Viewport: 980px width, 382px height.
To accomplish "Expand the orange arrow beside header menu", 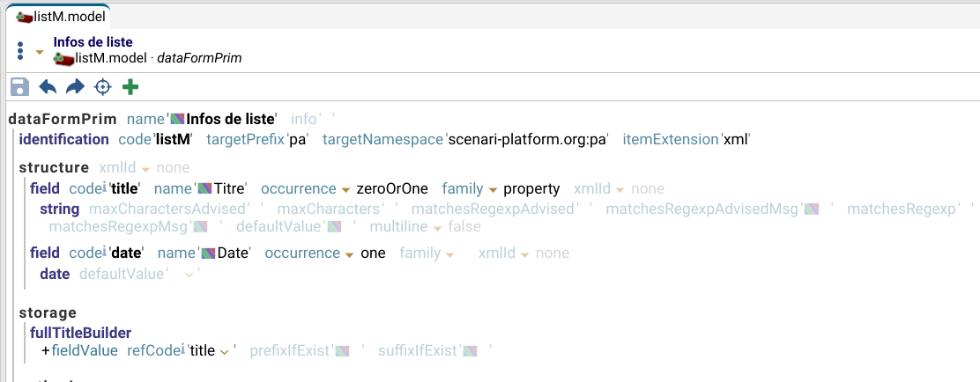I will (x=39, y=52).
